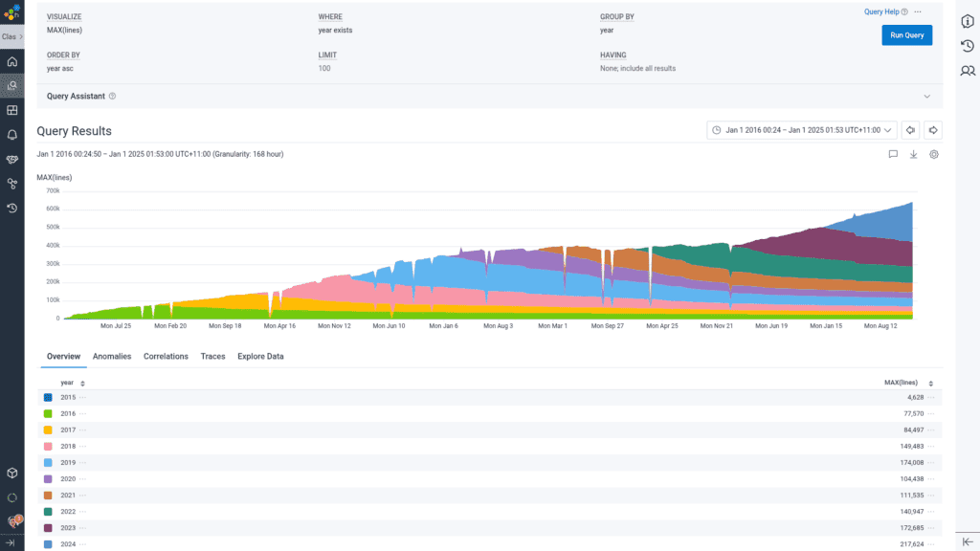Viewport: 980px width, 551px height.
Task: Open the Query Help link
Action: pyautogui.click(x=881, y=11)
